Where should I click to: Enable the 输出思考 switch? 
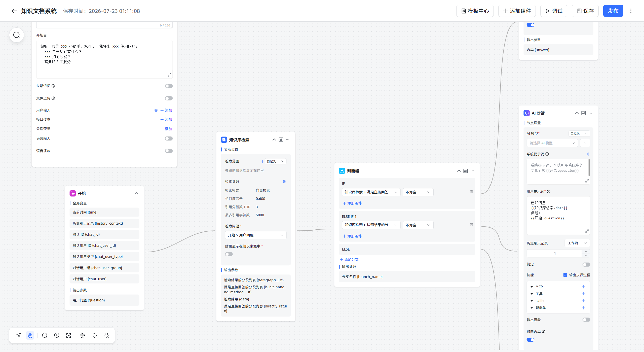tap(586, 320)
